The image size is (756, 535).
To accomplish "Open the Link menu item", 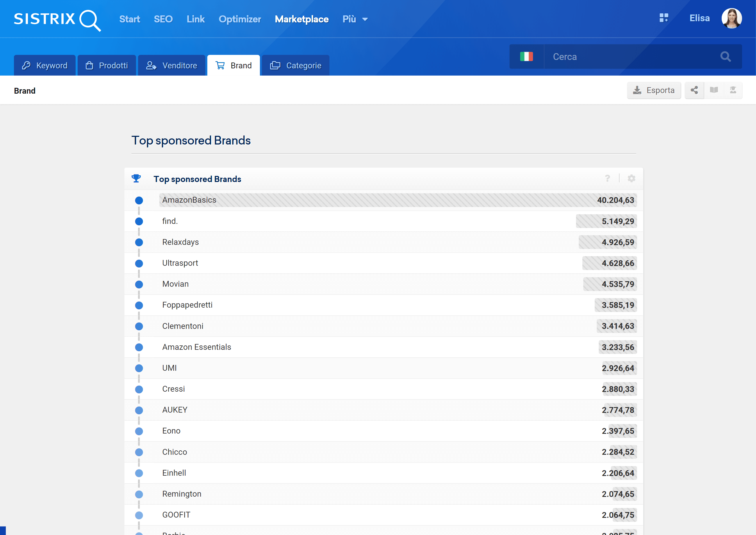I will [196, 19].
